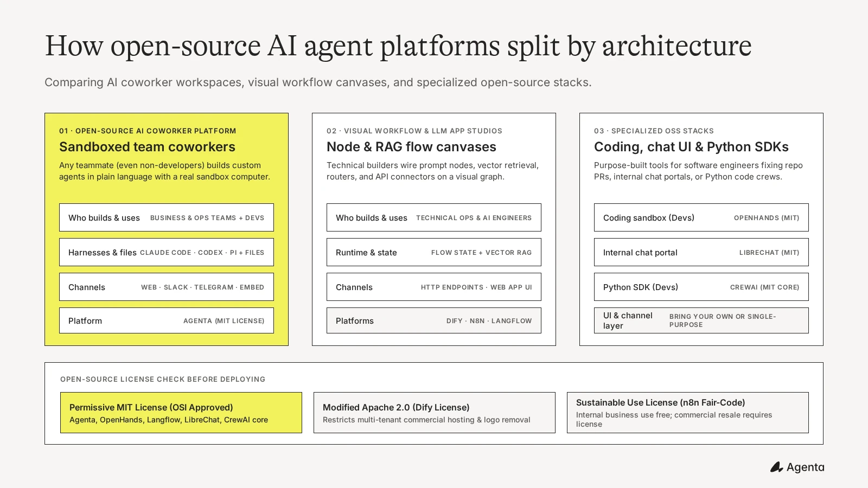Screen dimensions: 868x488
Task: Click the 'Modified Apache 2.0 (Dify License)' card
Action: pyautogui.click(x=435, y=413)
